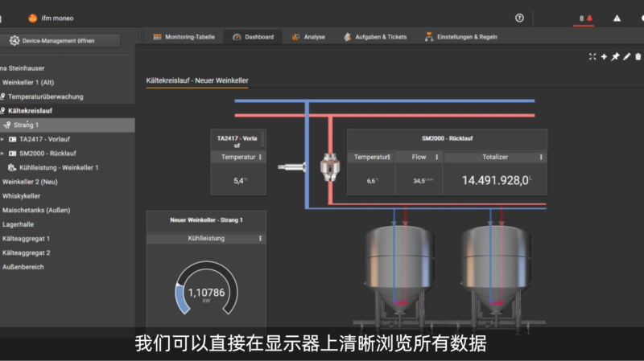This screenshot has width=644, height=361.
Task: Edit dashboard using the pencil icon
Action: click(x=626, y=56)
